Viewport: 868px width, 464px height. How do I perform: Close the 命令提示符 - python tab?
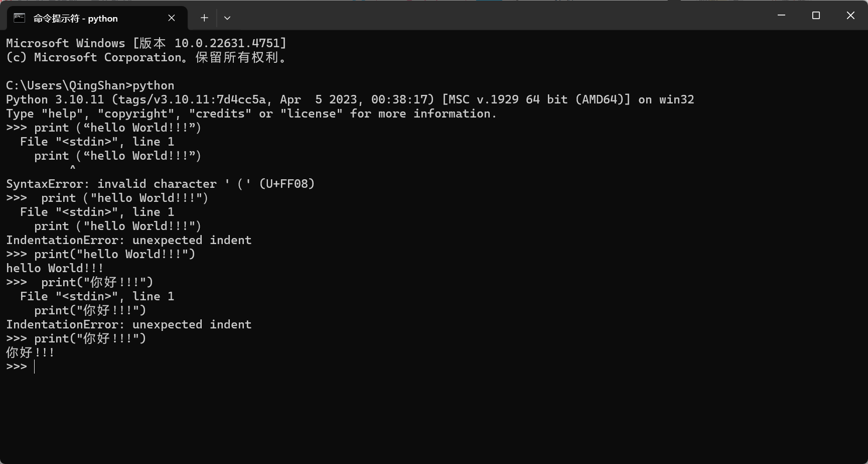[x=172, y=18]
